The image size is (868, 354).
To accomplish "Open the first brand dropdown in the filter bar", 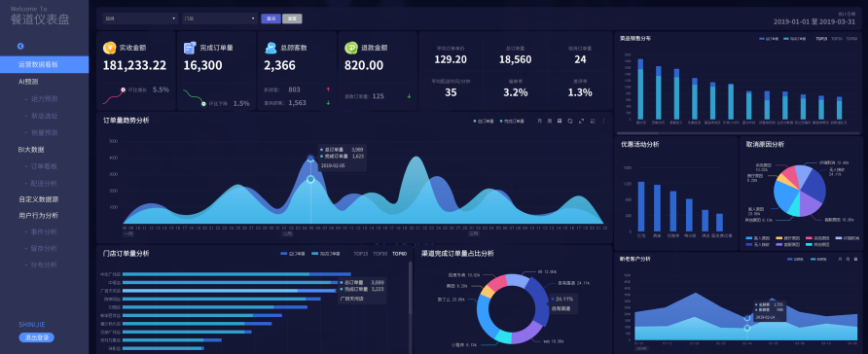I will (x=140, y=18).
